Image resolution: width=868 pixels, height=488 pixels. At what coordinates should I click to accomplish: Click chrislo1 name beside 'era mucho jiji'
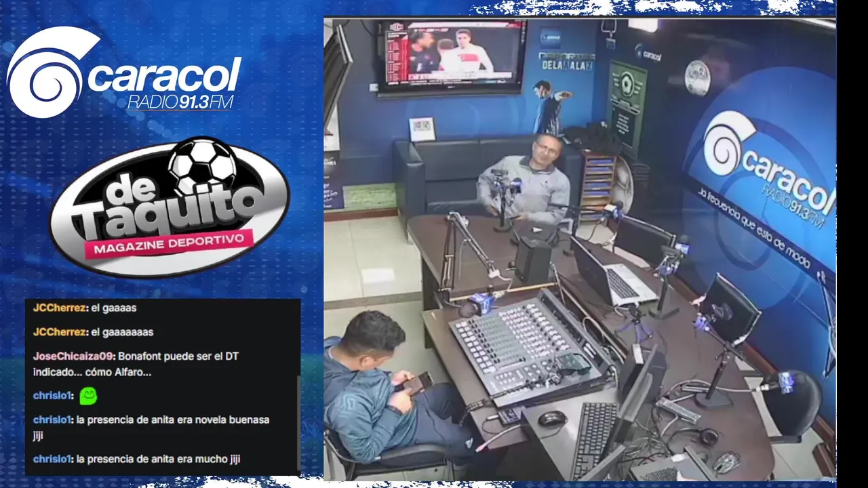52,459
